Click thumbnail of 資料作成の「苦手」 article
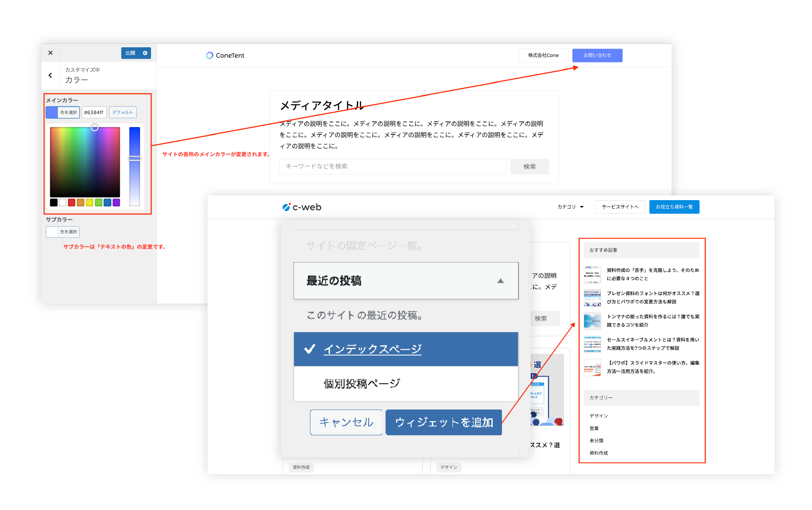Screen dimensions: 812x510 [x=592, y=274]
